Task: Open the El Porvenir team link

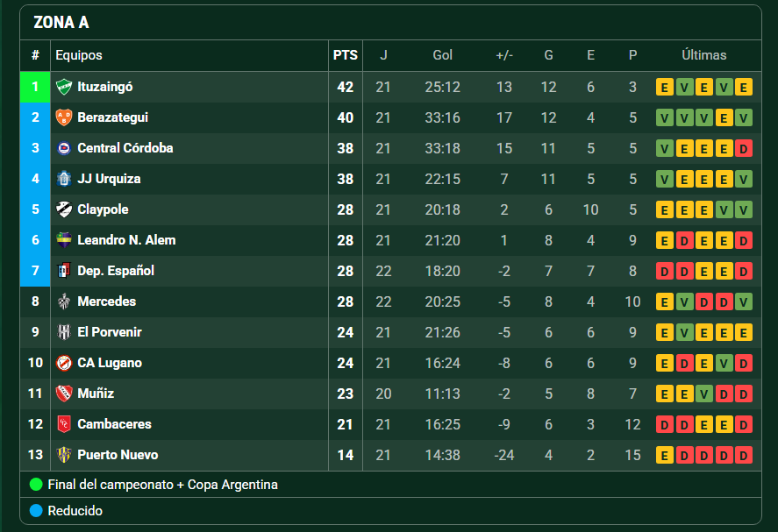Action: 110,332
